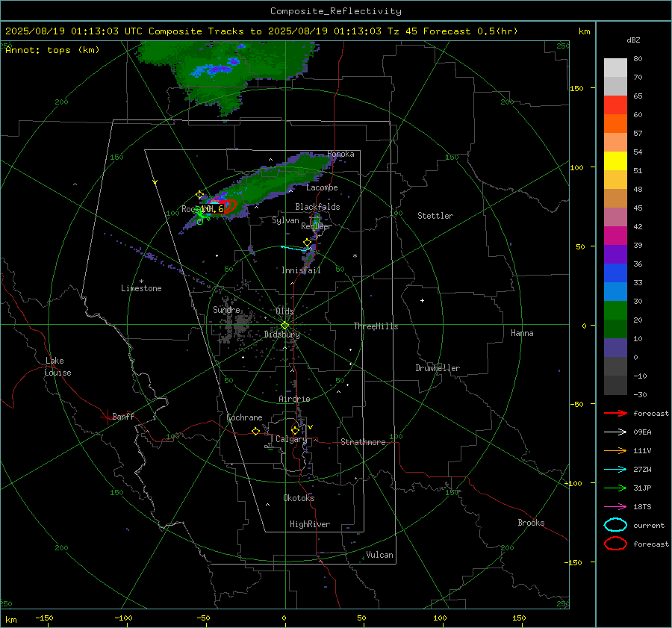Select the Ponoka city label
This screenshot has height=628, width=672.
[x=340, y=155]
